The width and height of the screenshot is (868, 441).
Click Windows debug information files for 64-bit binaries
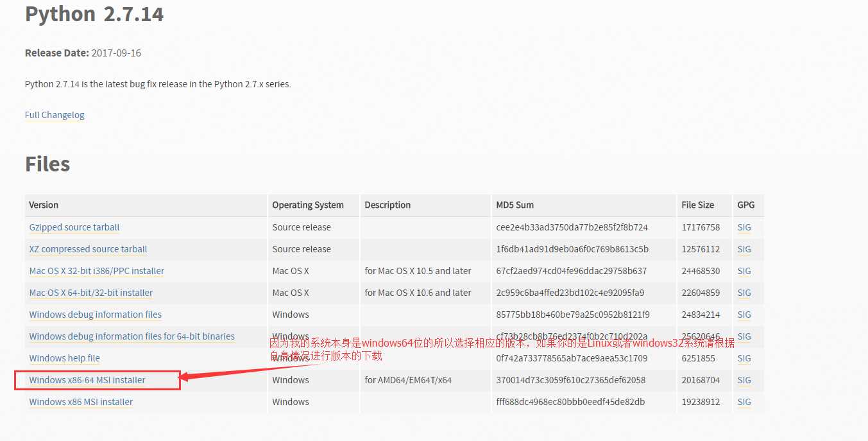(x=132, y=336)
